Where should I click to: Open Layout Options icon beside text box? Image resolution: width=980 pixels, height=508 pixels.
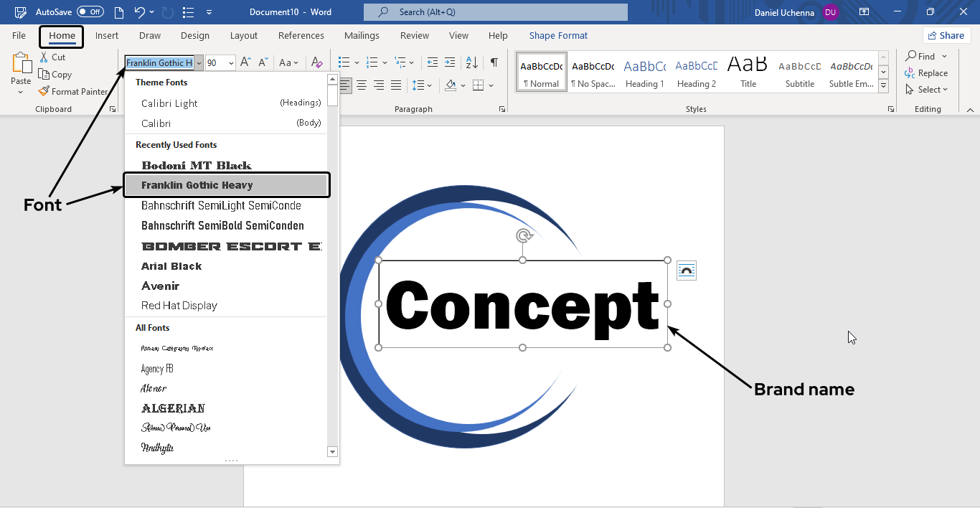(x=687, y=271)
